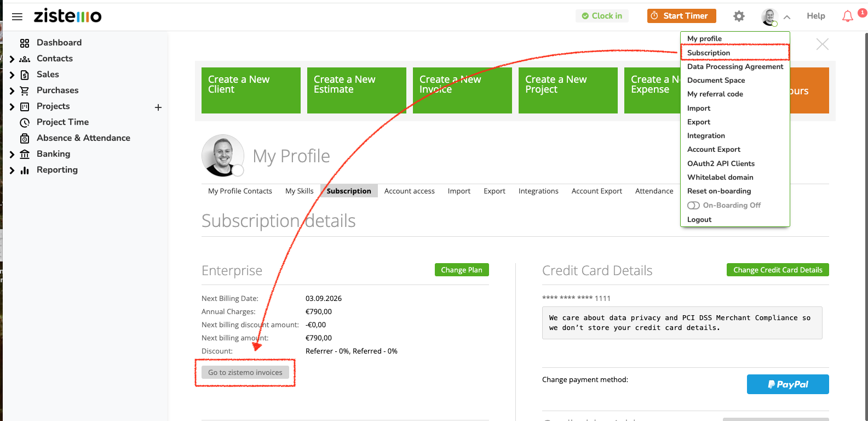Viewport: 868px width, 421px height.
Task: Open the hamburger menu icon
Action: pos(17,16)
